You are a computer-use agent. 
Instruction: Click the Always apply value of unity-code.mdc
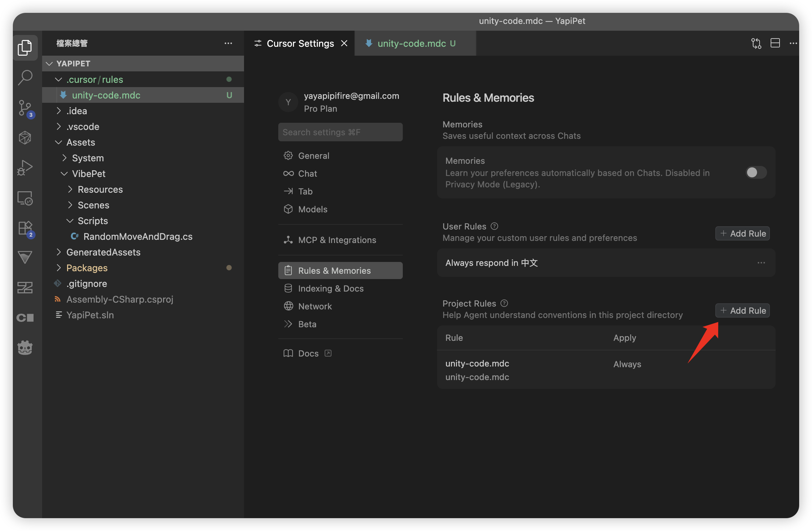click(627, 364)
